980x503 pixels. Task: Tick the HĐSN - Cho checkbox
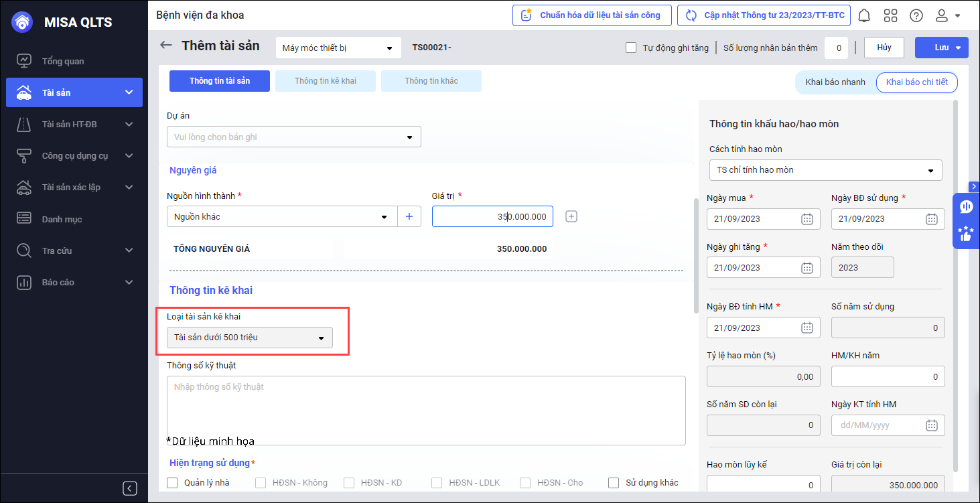pyautogui.click(x=525, y=483)
